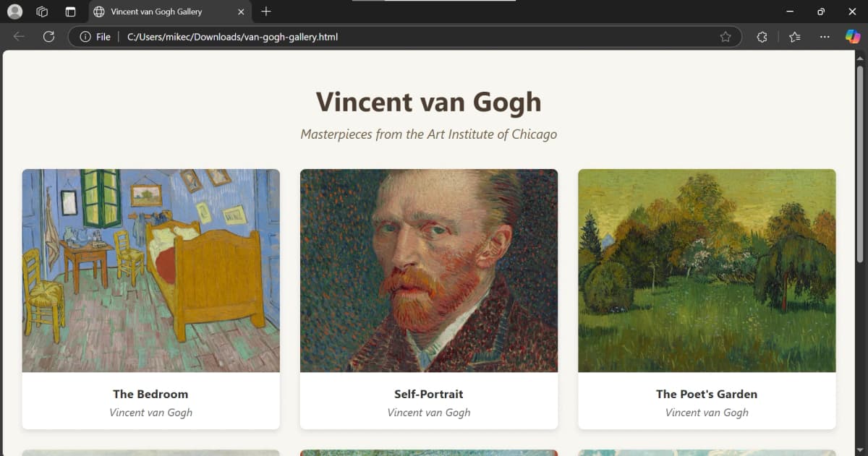Open the Self-Portrait painting image
The image size is (868, 456).
429,270
